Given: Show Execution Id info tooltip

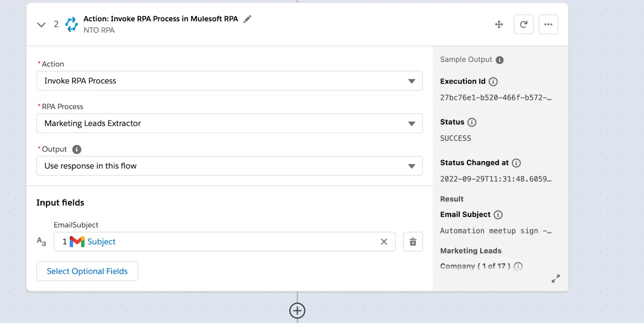Looking at the screenshot, I should point(493,82).
